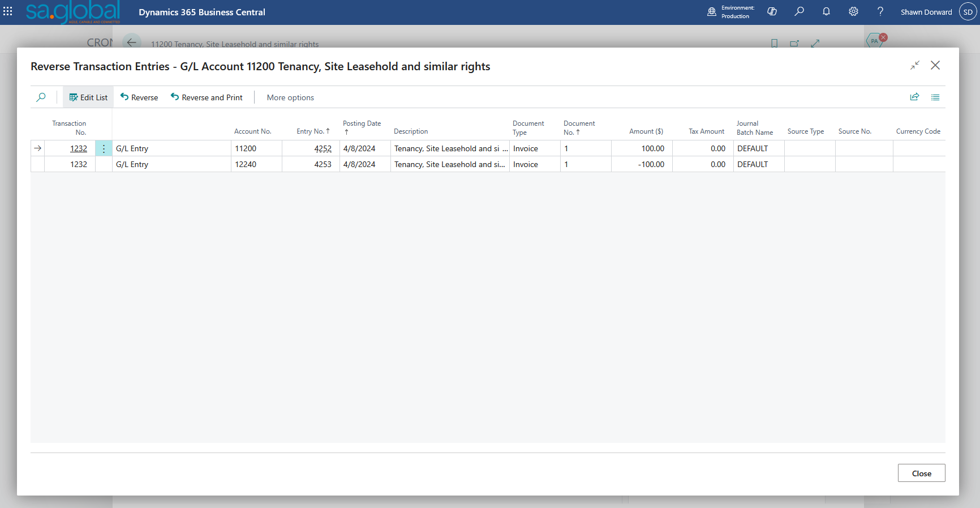980x508 pixels.
Task: Open transaction number 1232 link
Action: click(x=79, y=148)
